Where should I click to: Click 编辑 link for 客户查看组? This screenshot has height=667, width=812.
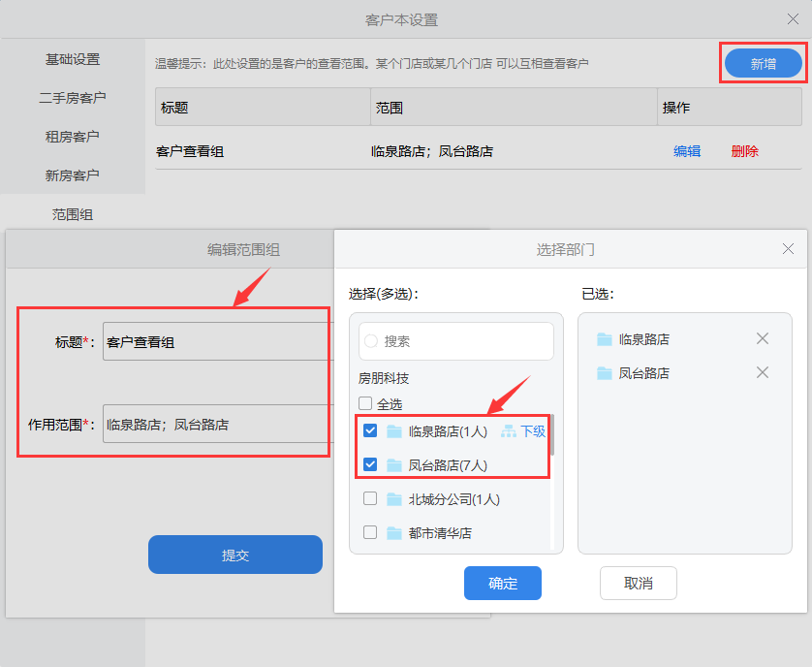(687, 151)
